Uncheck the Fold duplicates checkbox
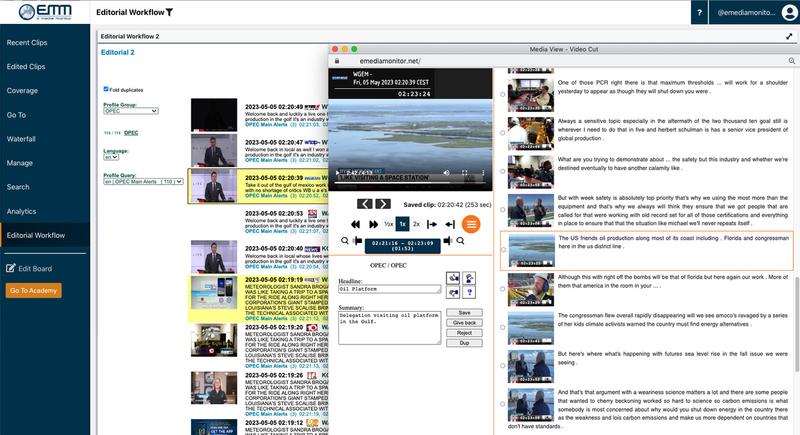The image size is (800, 435). point(107,89)
